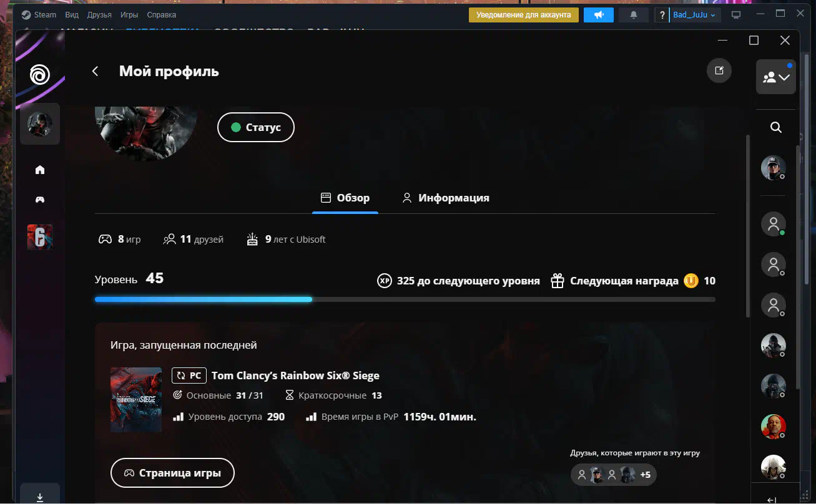Click the 11 друзей counter
This screenshot has height=504, width=816.
pyautogui.click(x=194, y=239)
